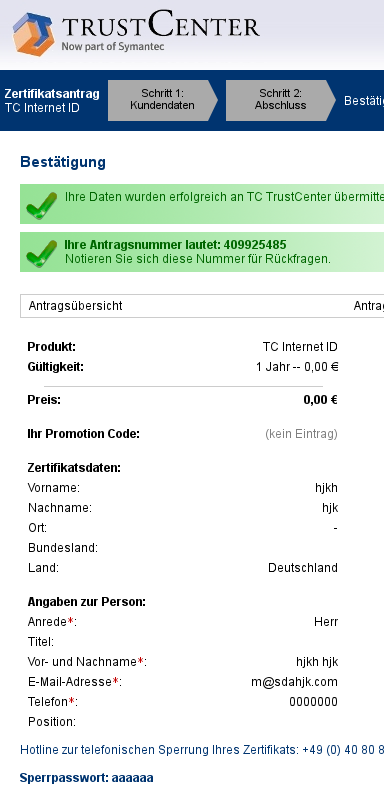Click the Zertifikatsantrag TC Internet ID label

pyautogui.click(x=52, y=101)
